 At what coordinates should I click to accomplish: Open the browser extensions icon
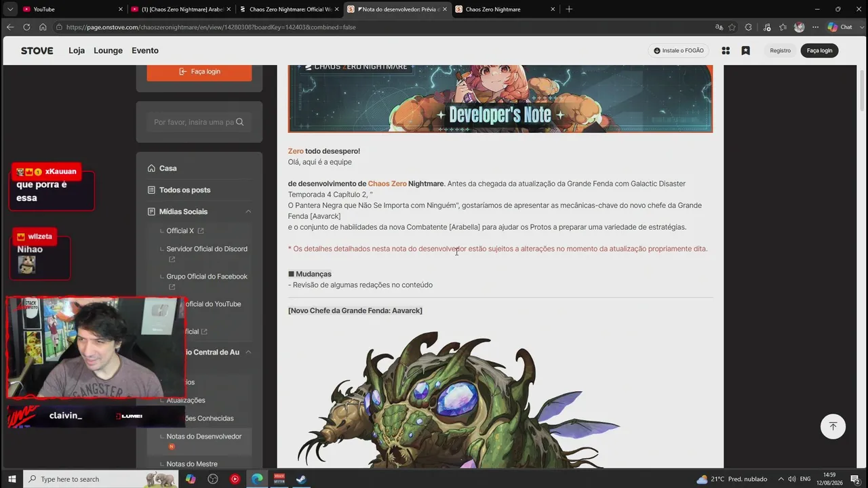749,27
